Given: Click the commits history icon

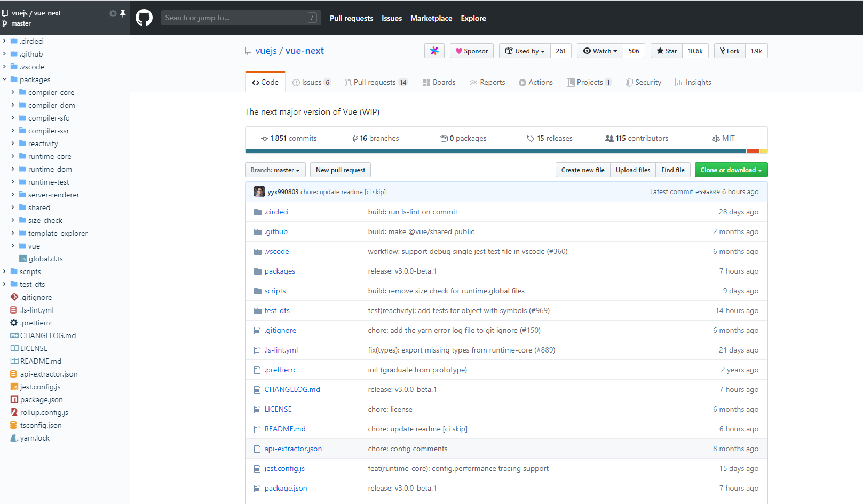Looking at the screenshot, I should pyautogui.click(x=265, y=139).
